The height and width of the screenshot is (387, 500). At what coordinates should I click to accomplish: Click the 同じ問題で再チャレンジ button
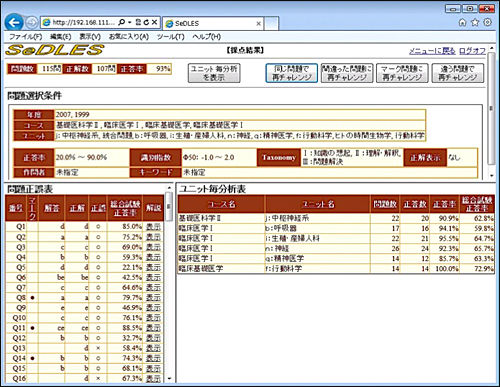coord(292,73)
